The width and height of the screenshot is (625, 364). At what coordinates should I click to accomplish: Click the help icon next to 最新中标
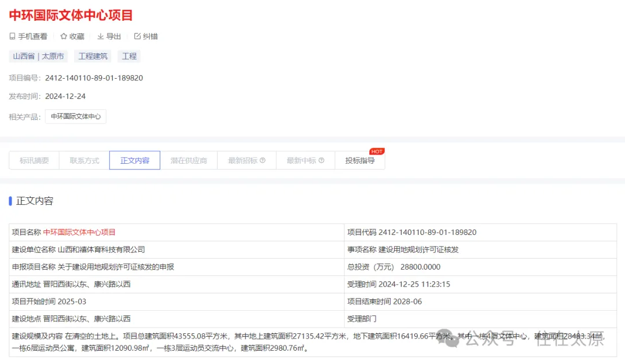[x=321, y=160]
